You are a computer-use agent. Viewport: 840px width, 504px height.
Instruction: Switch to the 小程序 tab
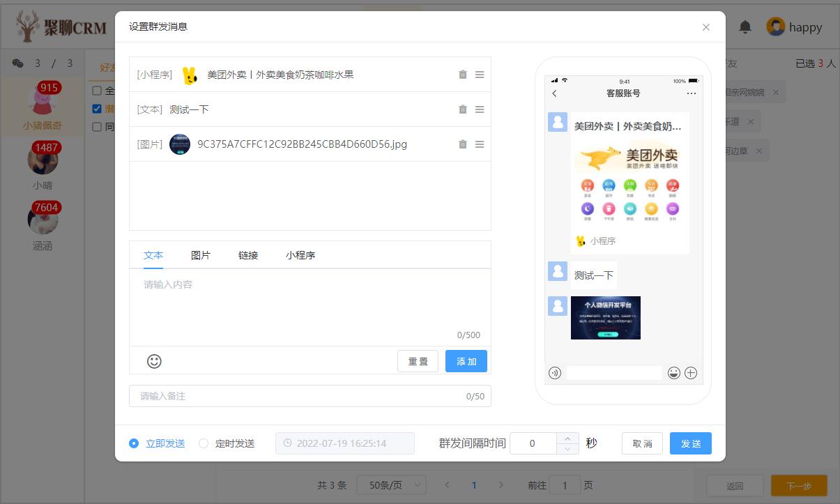(x=300, y=255)
